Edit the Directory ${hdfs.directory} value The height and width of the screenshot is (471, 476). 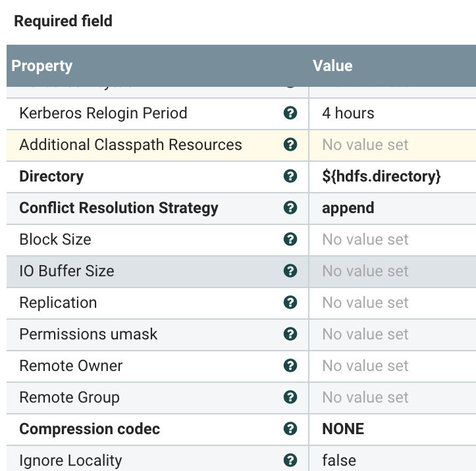[x=381, y=176]
